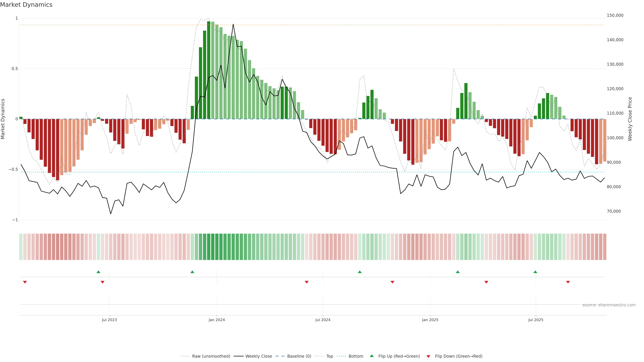The height and width of the screenshot is (362, 644).
Task: Toggle the Weekly Close legend entry
Action: pyautogui.click(x=258, y=356)
